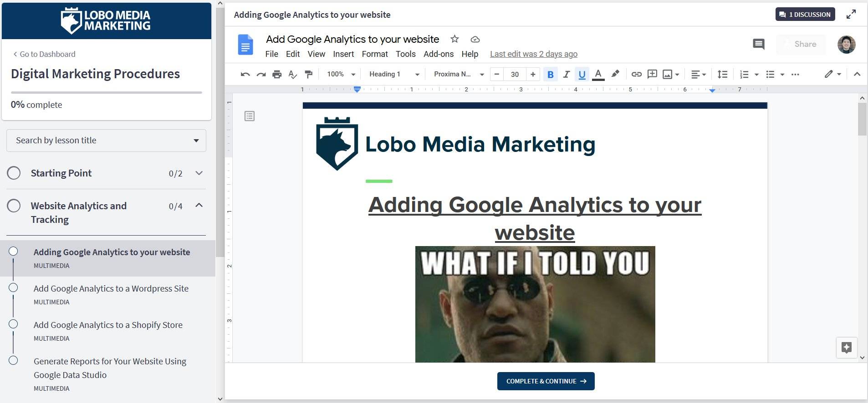
Task: Open the View menu
Action: click(317, 54)
